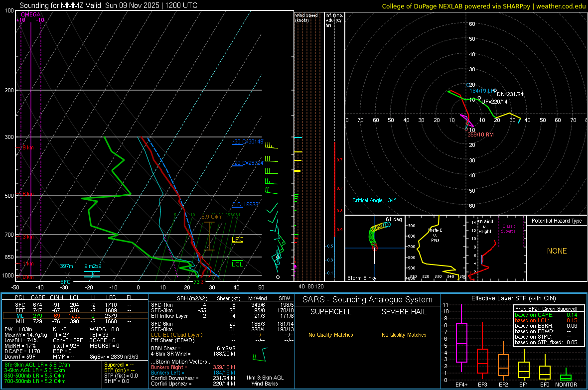Select the -20 C=25724' height label

pos(248,163)
